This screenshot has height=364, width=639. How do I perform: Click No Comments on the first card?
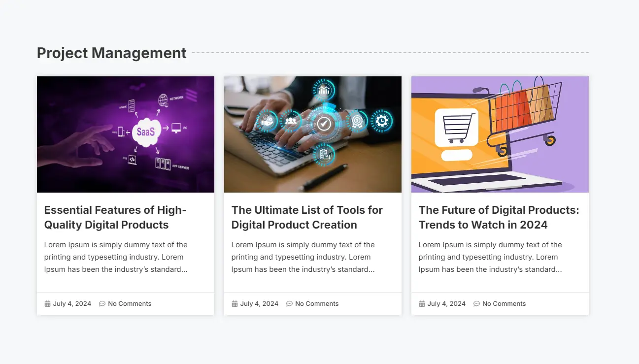(x=130, y=304)
